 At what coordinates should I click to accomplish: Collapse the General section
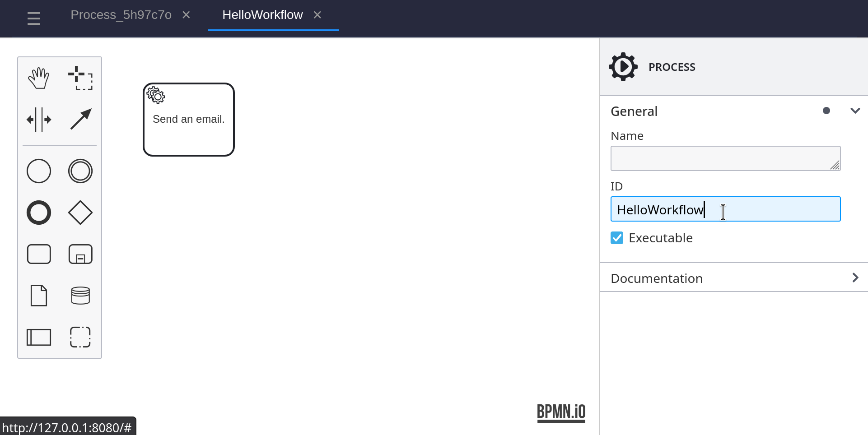point(855,111)
